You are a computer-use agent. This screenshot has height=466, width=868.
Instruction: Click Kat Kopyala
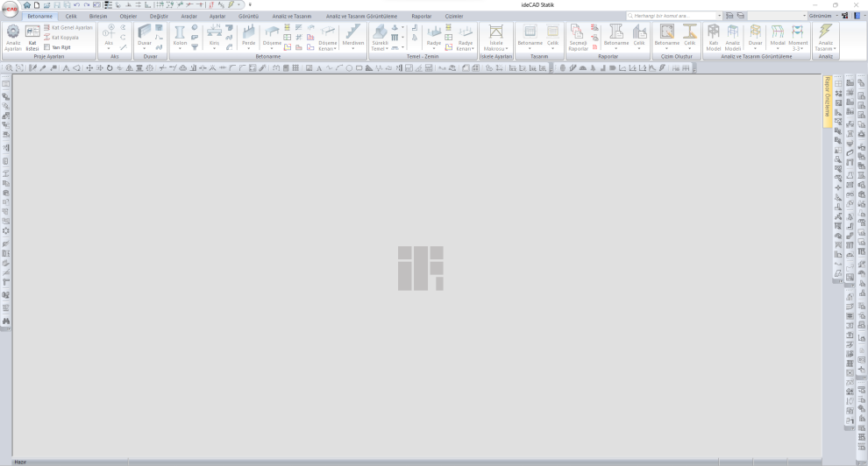coord(61,38)
